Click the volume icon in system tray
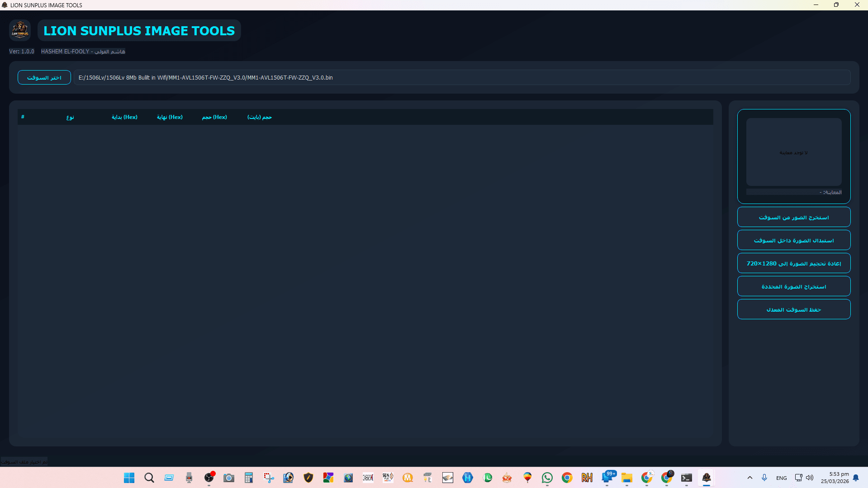This screenshot has width=868, height=488. pos(810,478)
